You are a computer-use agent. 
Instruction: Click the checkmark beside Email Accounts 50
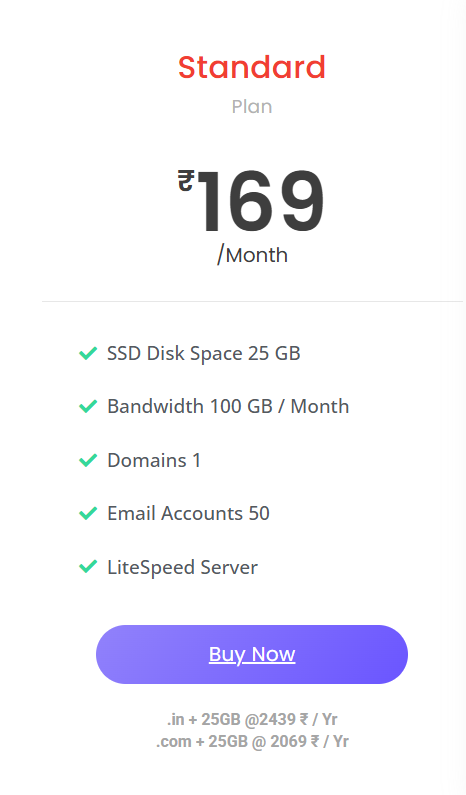pyautogui.click(x=88, y=513)
